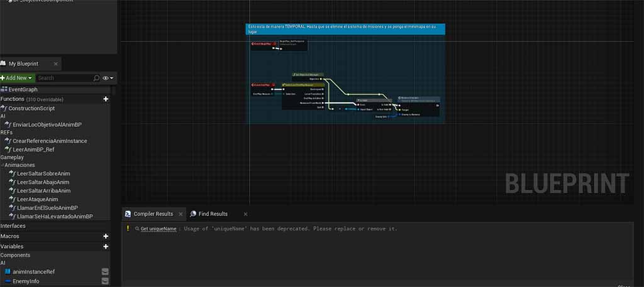
Task: Select LlamarSeHaLevantadoAnimBP function
Action: (55, 217)
